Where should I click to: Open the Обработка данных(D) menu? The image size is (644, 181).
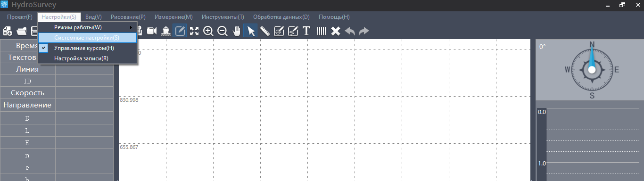click(281, 16)
